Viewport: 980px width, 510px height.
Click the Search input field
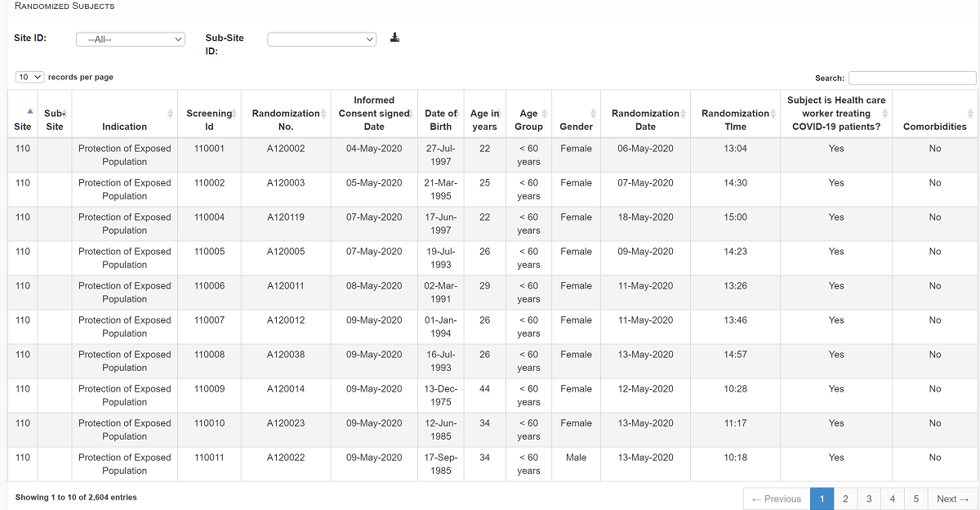pyautogui.click(x=911, y=78)
